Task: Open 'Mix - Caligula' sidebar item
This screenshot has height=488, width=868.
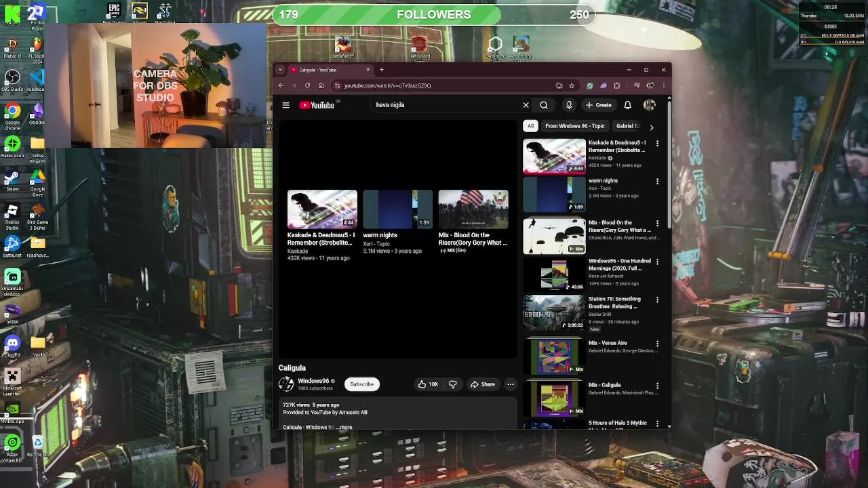Action: coord(591,397)
